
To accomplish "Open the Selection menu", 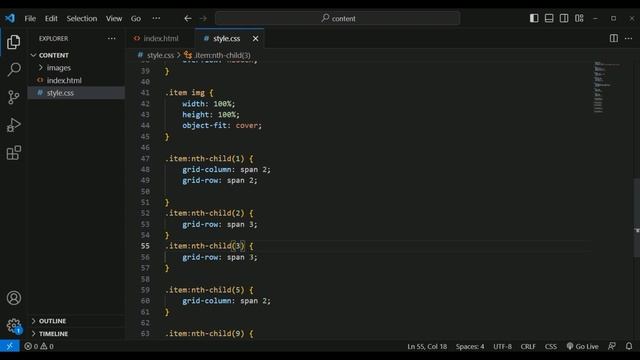I will (x=82, y=18).
